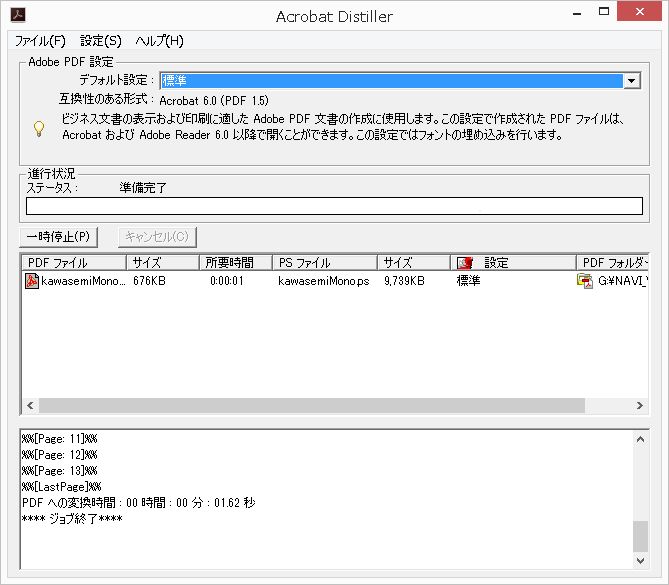This screenshot has width=669, height=585.
Task: Click the 一時停止(P) pause button
Action: coord(58,237)
